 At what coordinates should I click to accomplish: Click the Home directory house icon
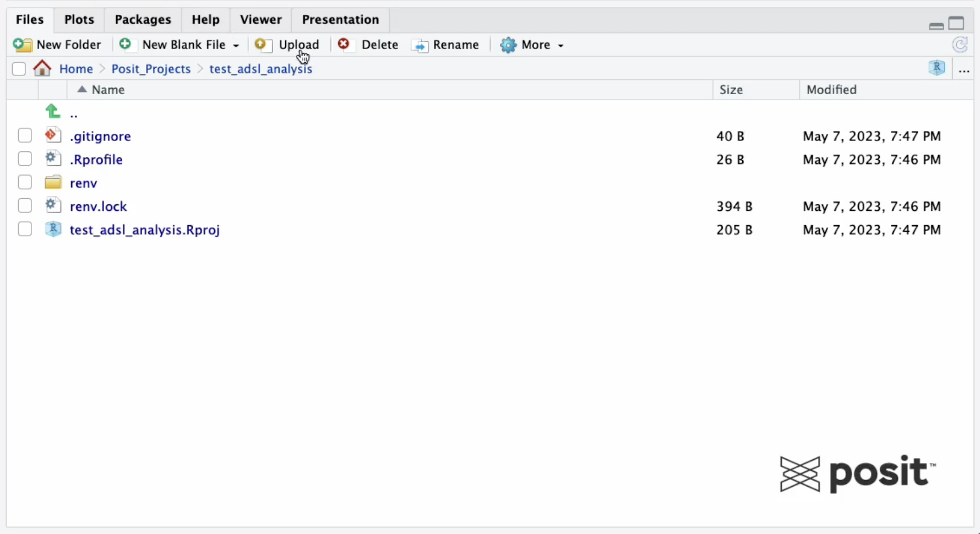[x=42, y=69]
